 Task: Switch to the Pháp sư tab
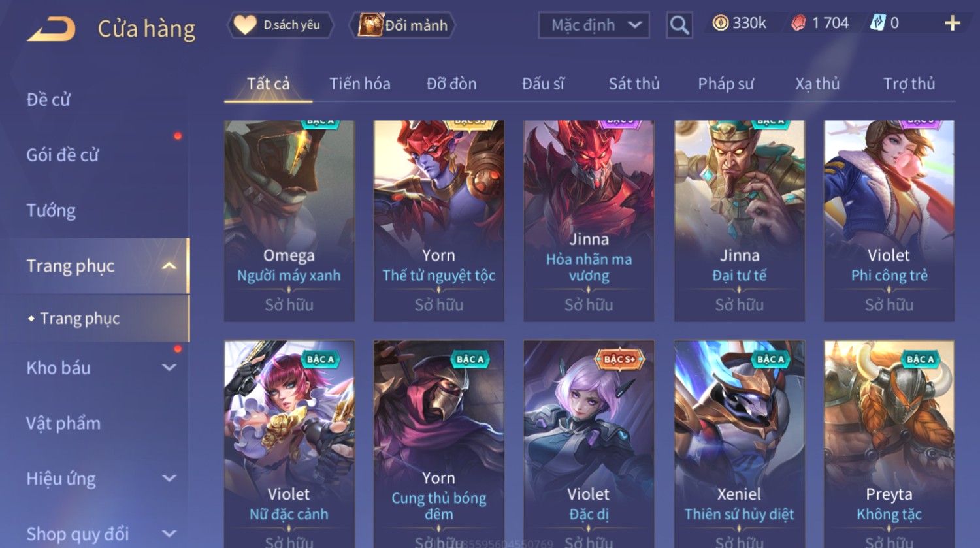click(x=725, y=84)
